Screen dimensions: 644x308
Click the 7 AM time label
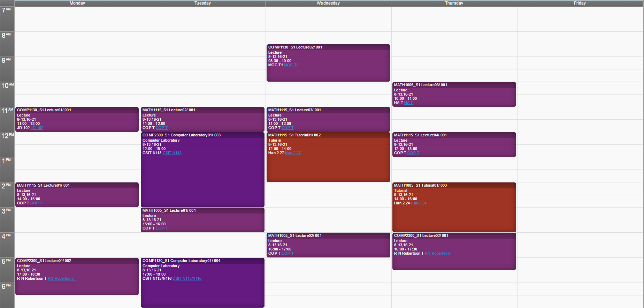click(x=6, y=10)
